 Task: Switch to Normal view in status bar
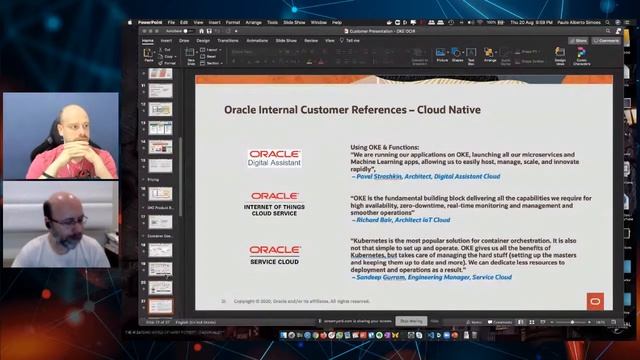pos(521,322)
